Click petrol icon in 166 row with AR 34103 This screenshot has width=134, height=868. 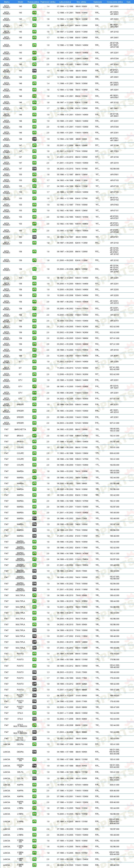34,350
